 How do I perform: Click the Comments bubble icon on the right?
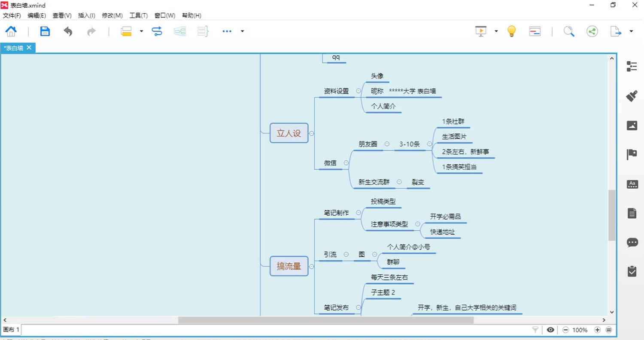click(632, 242)
